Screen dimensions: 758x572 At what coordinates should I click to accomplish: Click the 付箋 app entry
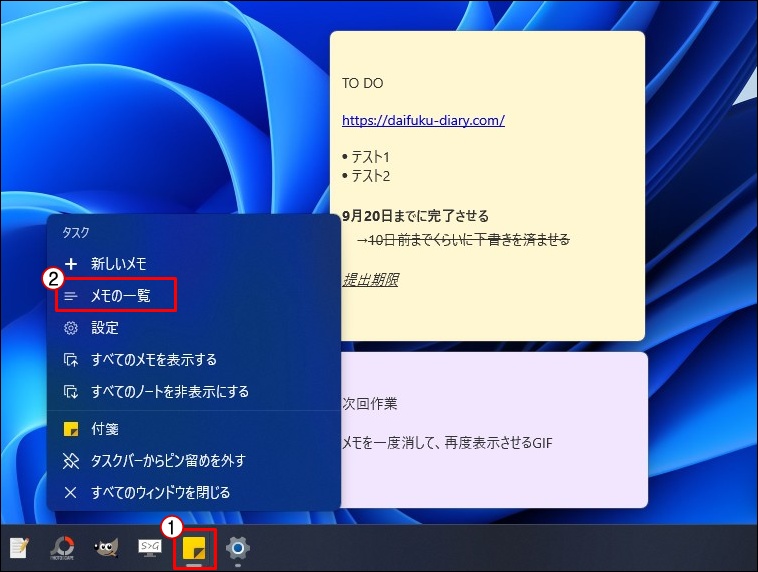[105, 429]
